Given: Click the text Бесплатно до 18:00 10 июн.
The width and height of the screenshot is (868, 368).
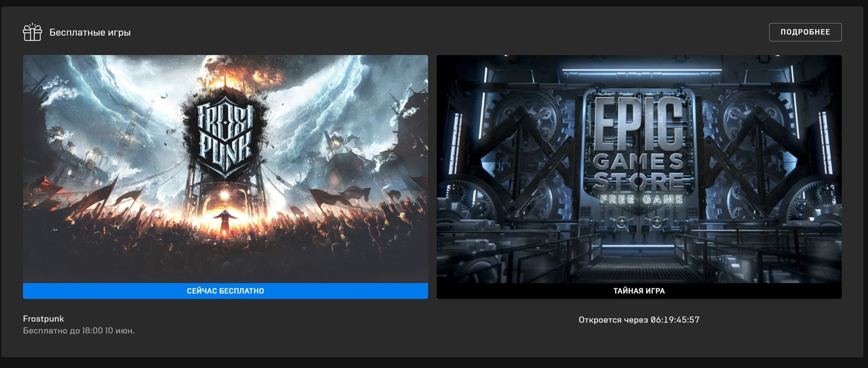Looking at the screenshot, I should (79, 331).
